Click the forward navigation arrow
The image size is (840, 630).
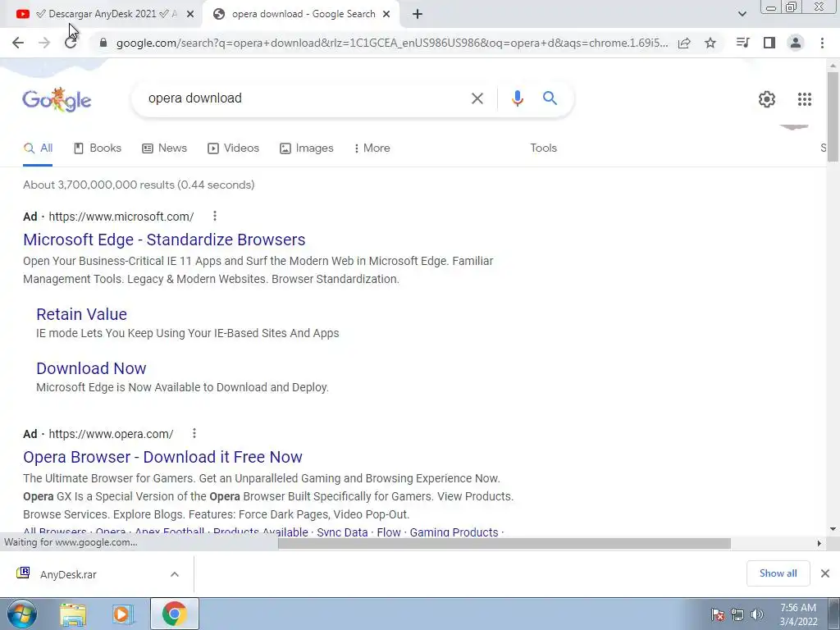pos(44,43)
